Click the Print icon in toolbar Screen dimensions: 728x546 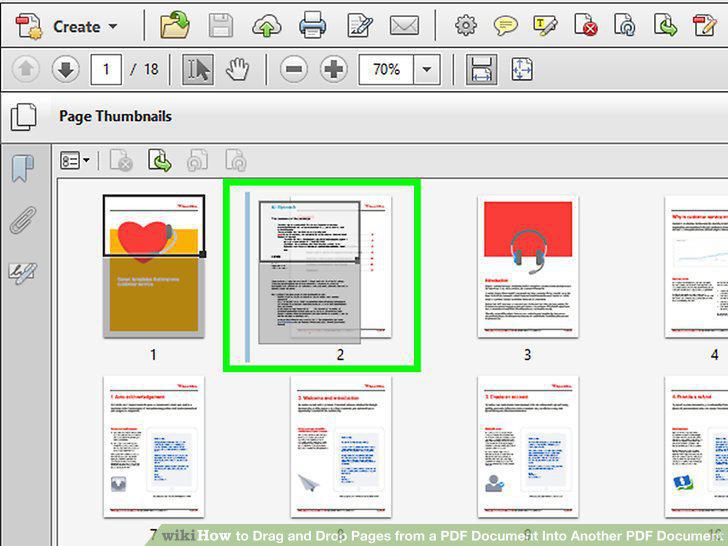click(312, 25)
